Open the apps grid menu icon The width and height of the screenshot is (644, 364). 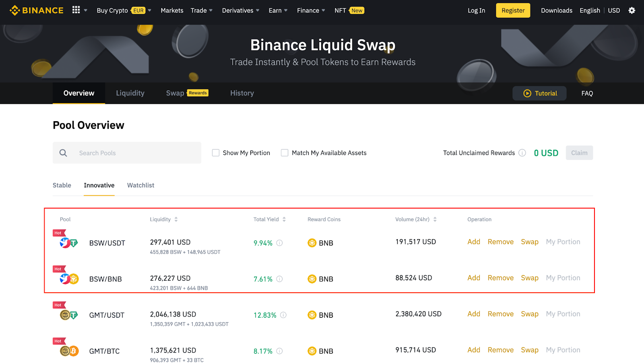pos(76,10)
